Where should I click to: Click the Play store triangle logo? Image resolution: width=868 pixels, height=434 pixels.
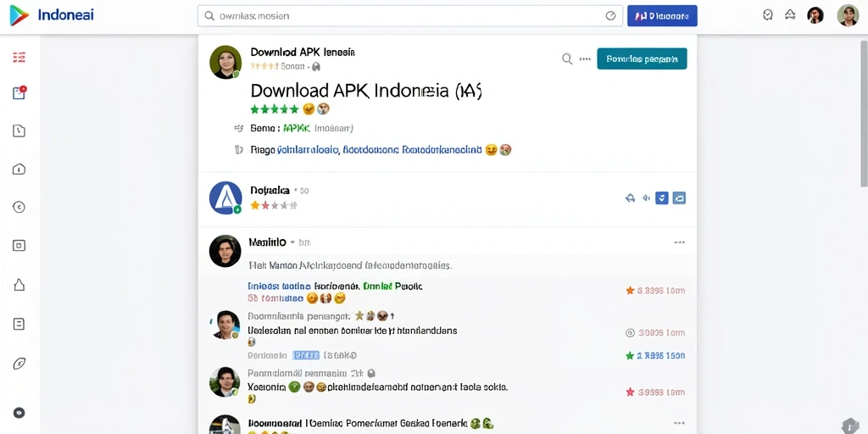(x=19, y=15)
